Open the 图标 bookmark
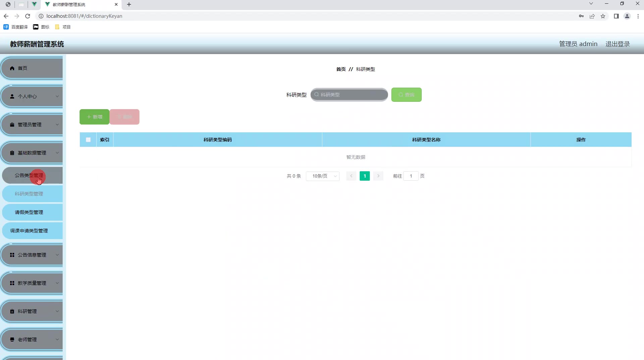The image size is (644, 360). pyautogui.click(x=41, y=27)
